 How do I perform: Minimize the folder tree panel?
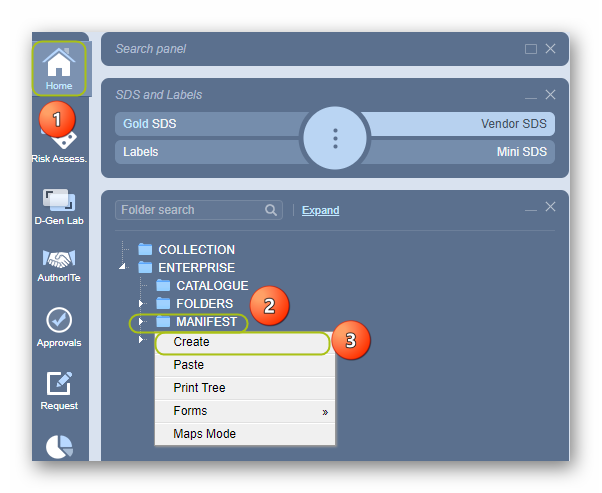pos(531,210)
